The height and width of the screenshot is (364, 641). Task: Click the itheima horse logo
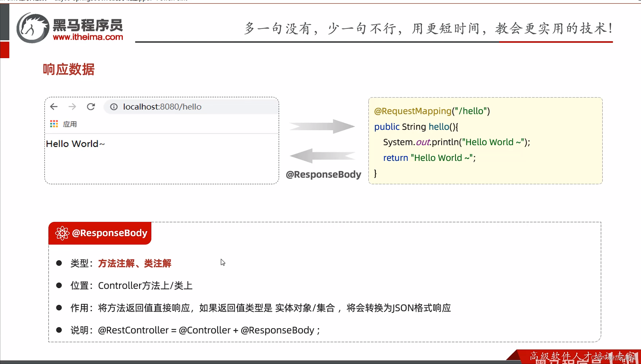point(33,28)
